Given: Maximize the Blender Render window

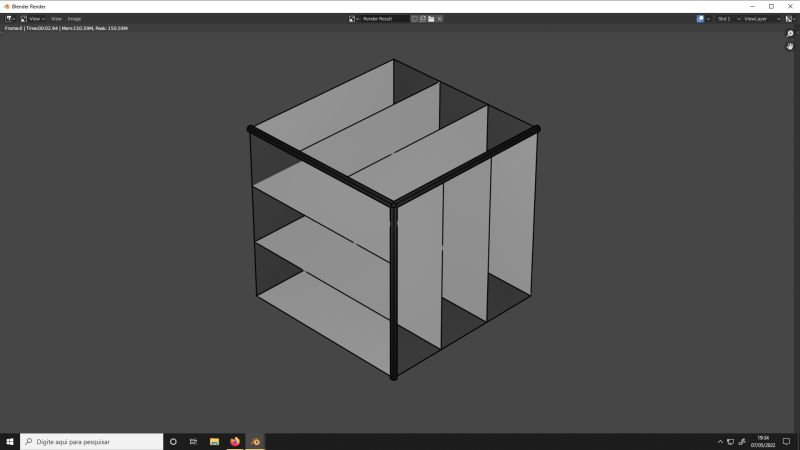Looking at the screenshot, I should pos(771,7).
